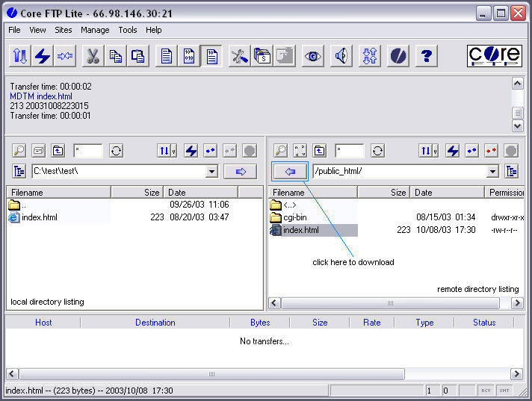This screenshot has width=532, height=401.
Task: Click the local panel search magnifier icon
Action: point(19,151)
